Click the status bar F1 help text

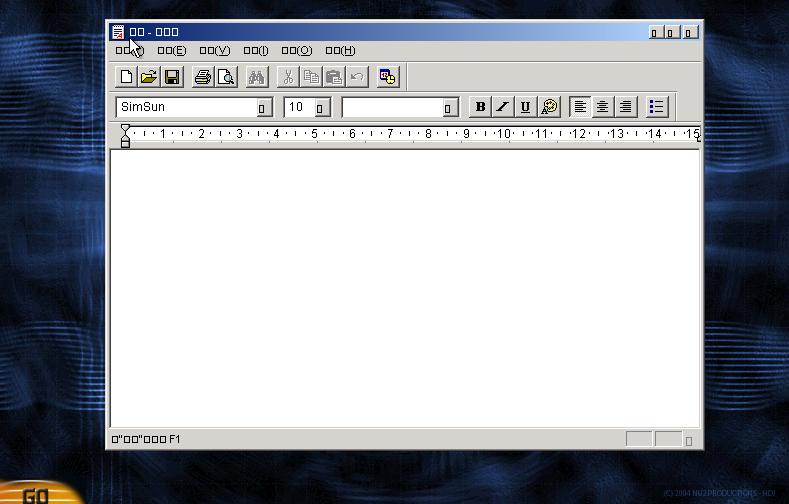146,439
